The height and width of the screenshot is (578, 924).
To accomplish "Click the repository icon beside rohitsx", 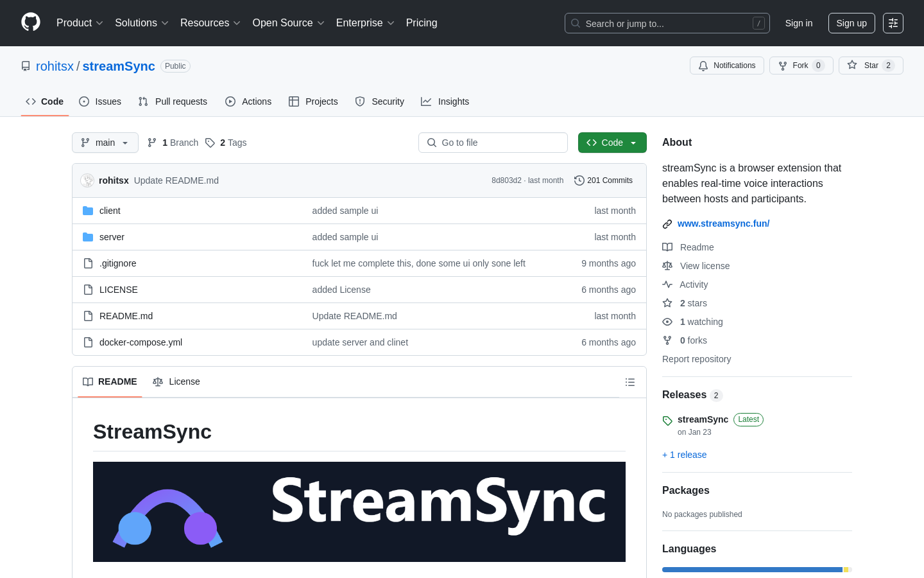I will pos(26,66).
